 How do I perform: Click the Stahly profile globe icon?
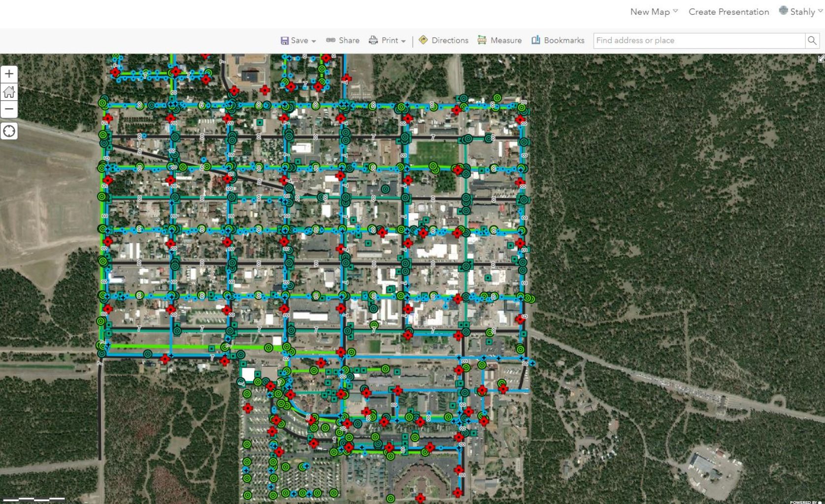tap(783, 11)
